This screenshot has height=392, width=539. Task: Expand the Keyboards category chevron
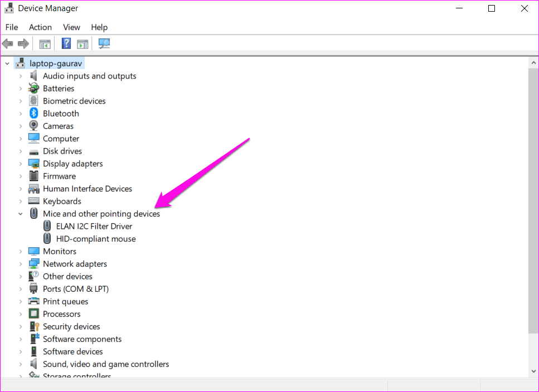(21, 201)
